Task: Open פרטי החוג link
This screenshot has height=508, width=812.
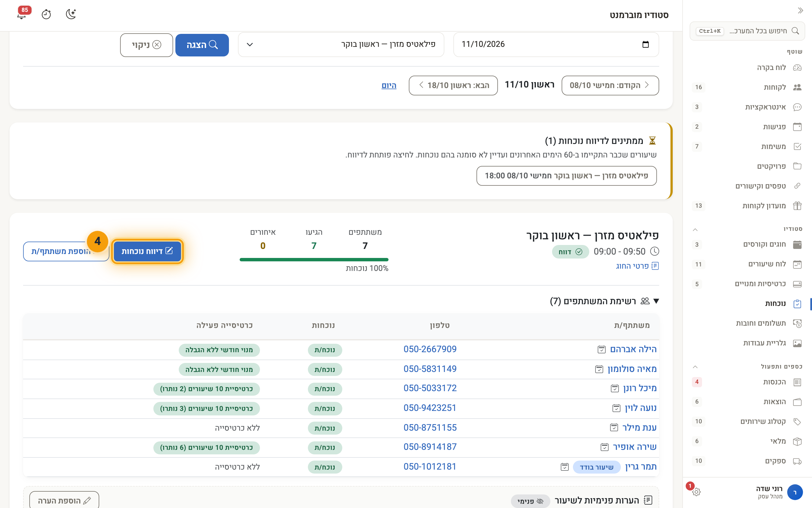Action: [x=637, y=266]
